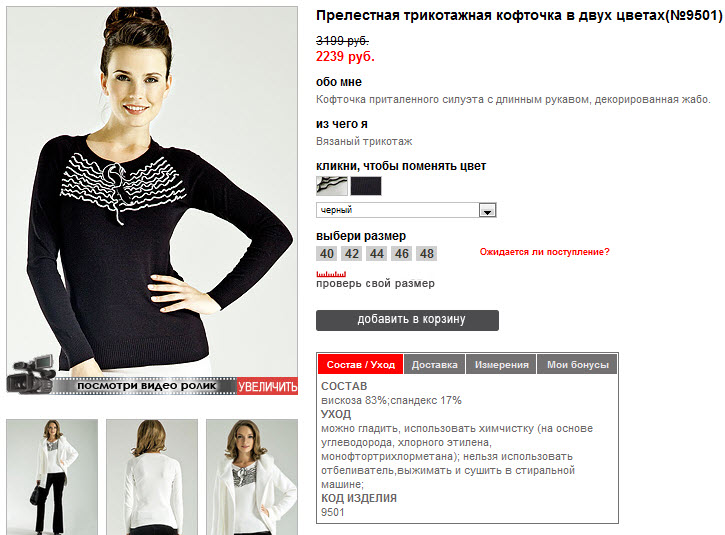725x535 pixels.
Task: Switch to the Измерения tab
Action: coord(502,364)
